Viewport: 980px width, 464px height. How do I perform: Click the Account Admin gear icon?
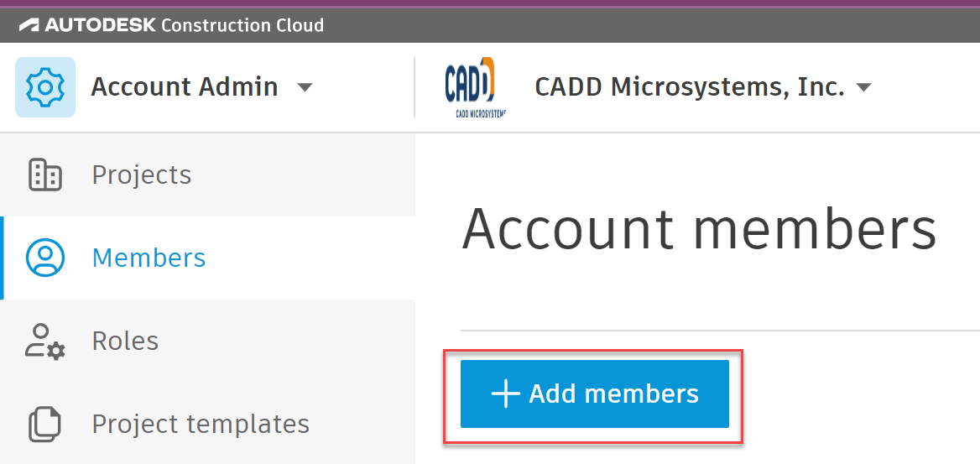click(45, 87)
